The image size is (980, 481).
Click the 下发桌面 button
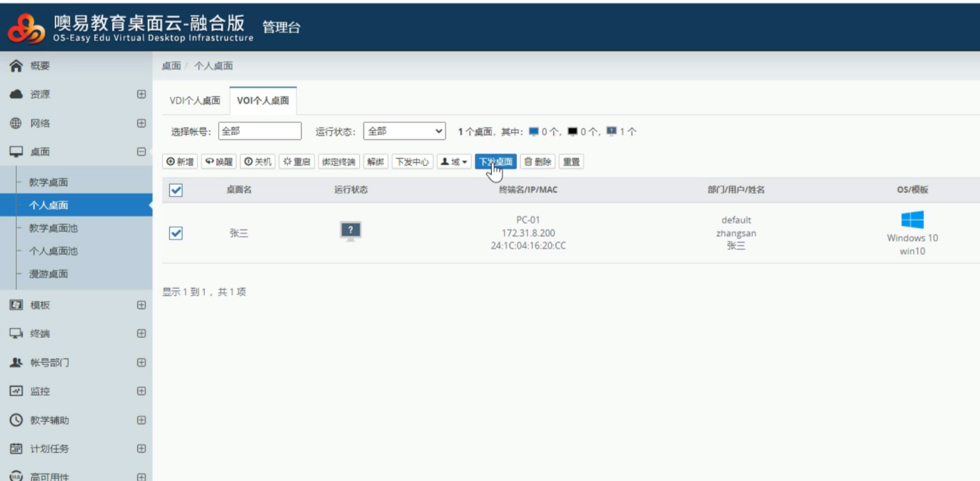(x=496, y=162)
